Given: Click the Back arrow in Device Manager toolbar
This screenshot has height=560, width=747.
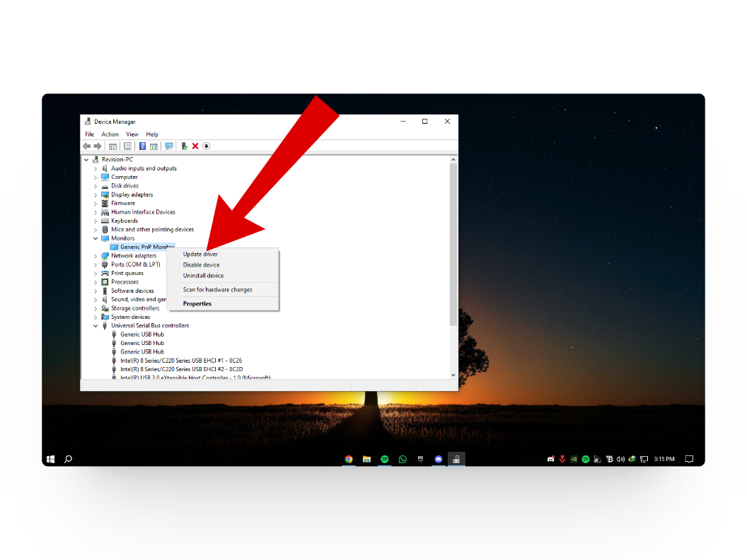Looking at the screenshot, I should tap(87, 146).
